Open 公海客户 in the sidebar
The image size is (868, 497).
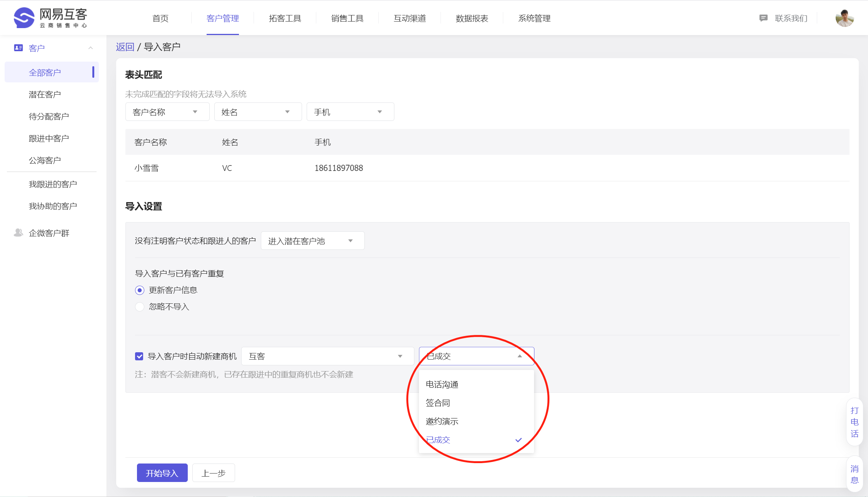(x=45, y=160)
